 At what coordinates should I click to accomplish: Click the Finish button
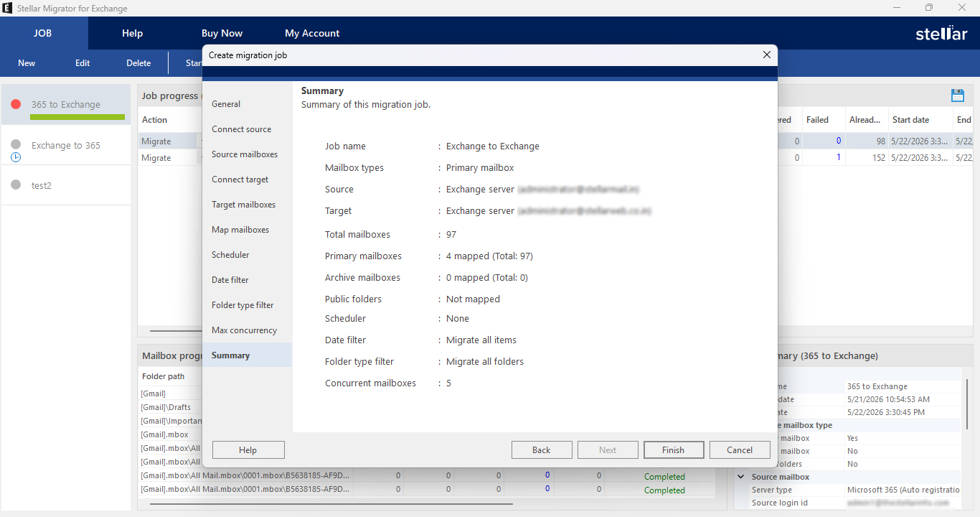coord(673,450)
